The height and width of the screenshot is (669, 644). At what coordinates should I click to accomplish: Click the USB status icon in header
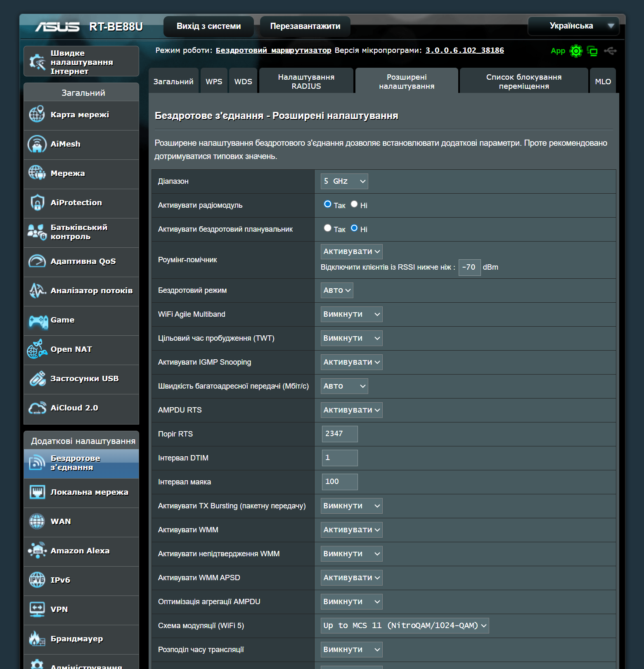click(x=610, y=51)
